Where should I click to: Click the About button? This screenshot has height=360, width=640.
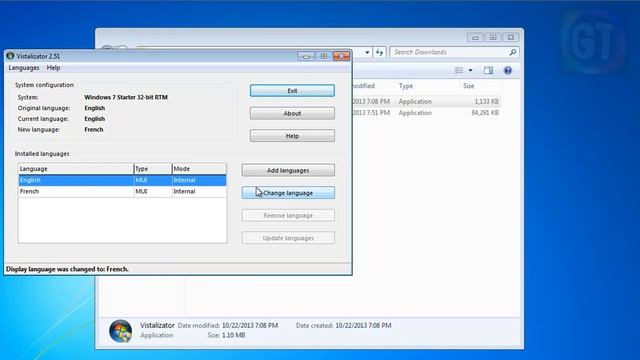tap(292, 113)
